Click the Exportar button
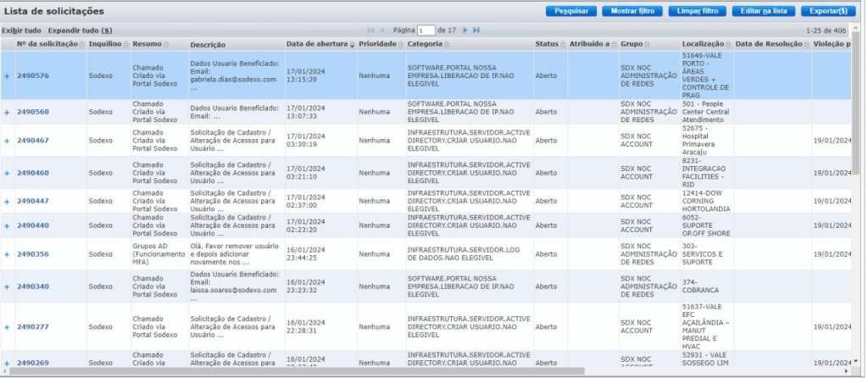The height and width of the screenshot is (378, 868). pyautogui.click(x=827, y=11)
